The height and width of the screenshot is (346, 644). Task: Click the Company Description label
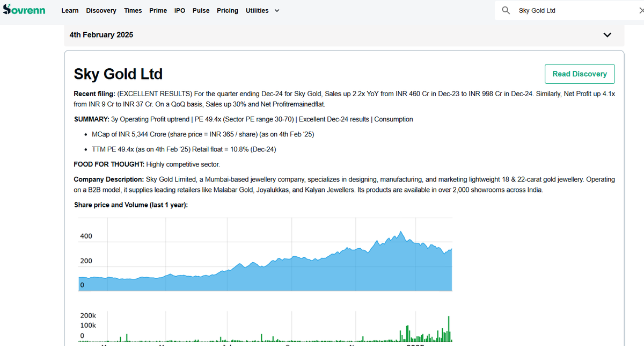108,179
